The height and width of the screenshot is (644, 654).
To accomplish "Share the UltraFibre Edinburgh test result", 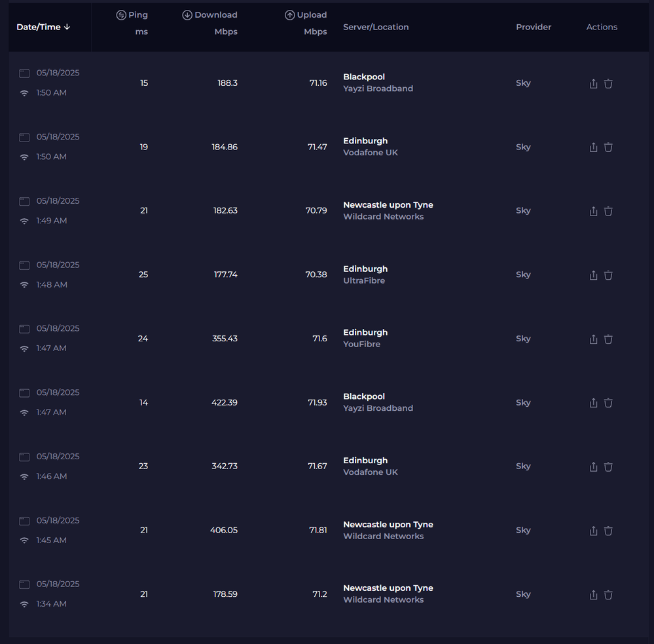I will [593, 275].
